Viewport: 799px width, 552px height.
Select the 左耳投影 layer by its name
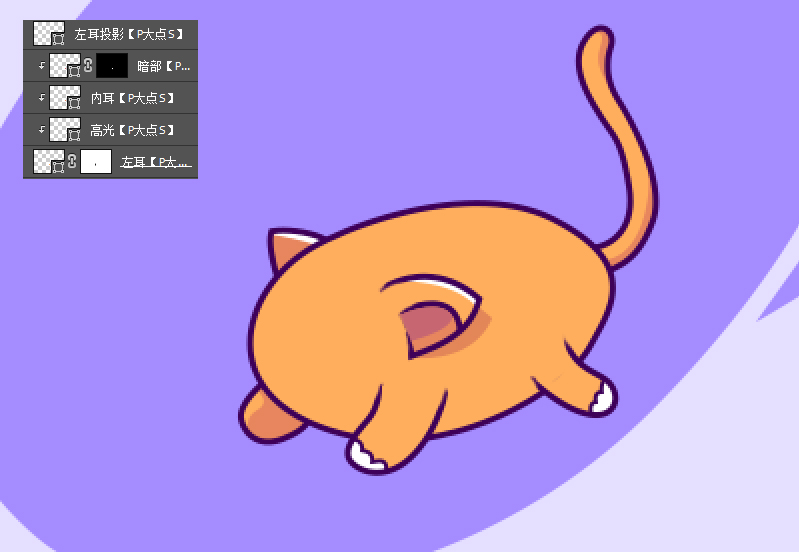click(x=128, y=35)
